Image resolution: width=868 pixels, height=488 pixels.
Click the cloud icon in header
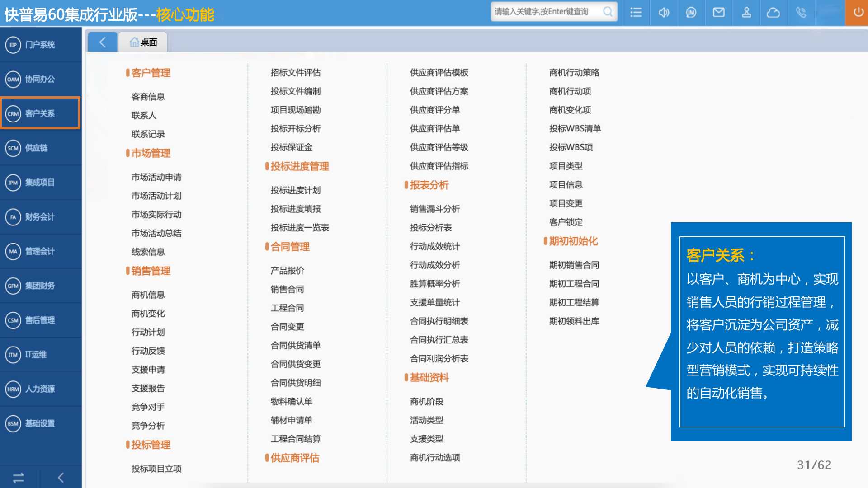pos(773,12)
